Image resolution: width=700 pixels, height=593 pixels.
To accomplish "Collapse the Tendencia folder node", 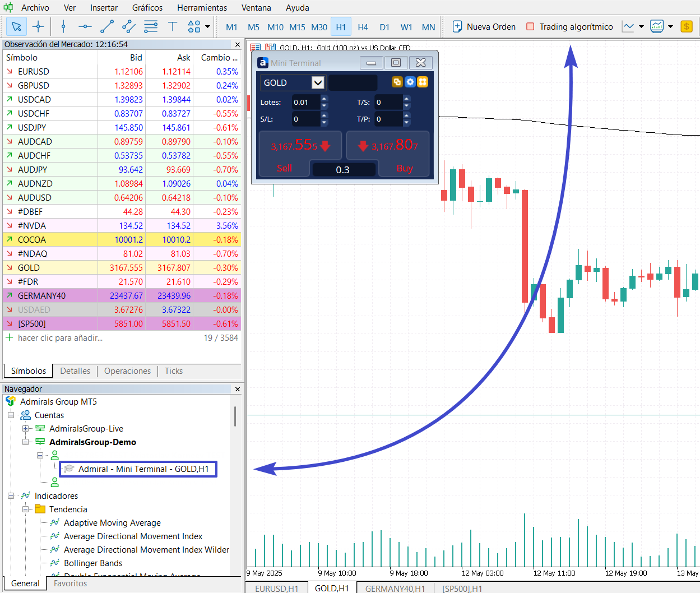I will [25, 509].
